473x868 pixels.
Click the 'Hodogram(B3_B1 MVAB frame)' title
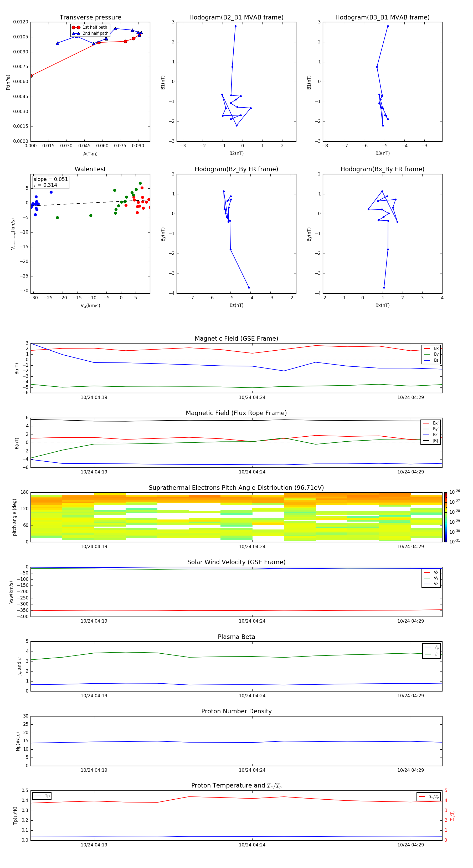coord(382,18)
